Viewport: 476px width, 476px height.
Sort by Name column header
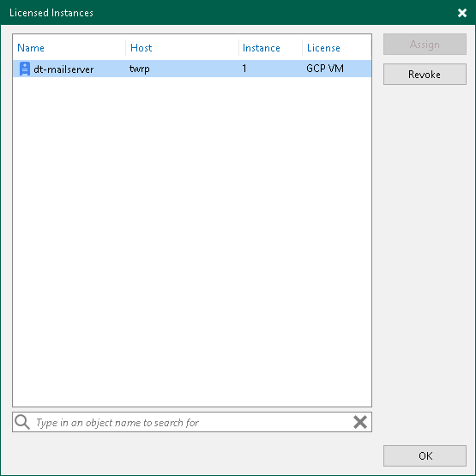pyautogui.click(x=31, y=48)
